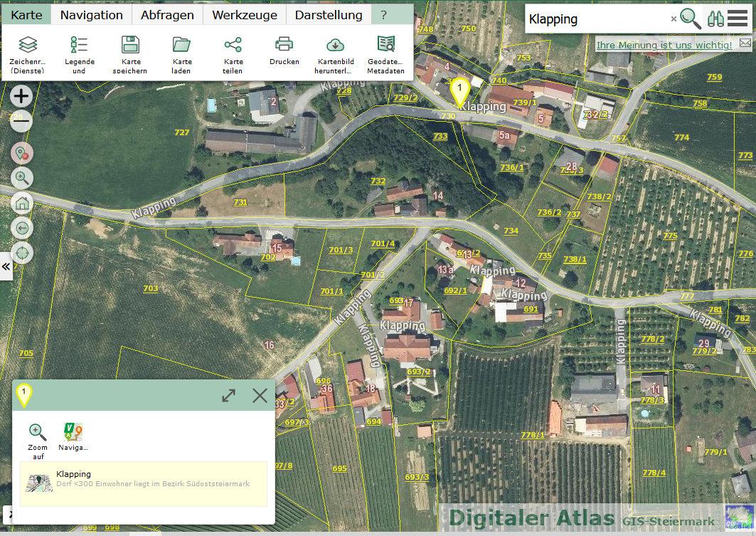The width and height of the screenshot is (756, 536).
Task: Click the 'Ihre Meinung ist uns wichtig!' link
Action: point(664,45)
